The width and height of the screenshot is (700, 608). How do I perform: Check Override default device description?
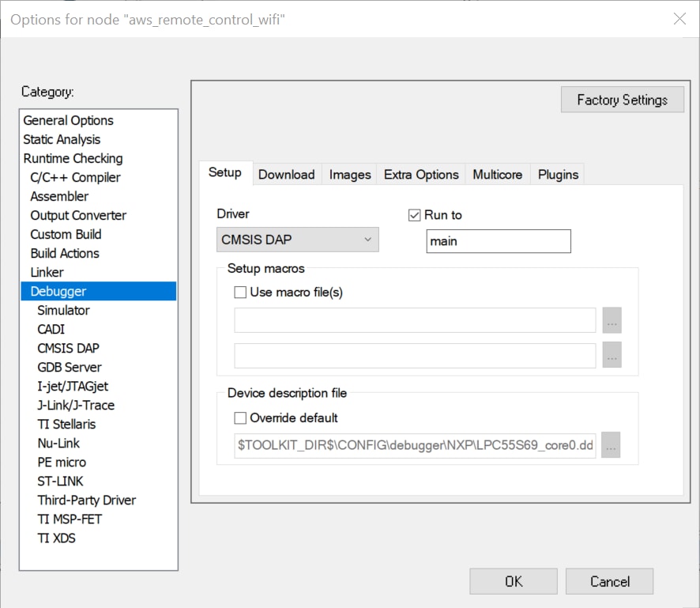tap(241, 417)
